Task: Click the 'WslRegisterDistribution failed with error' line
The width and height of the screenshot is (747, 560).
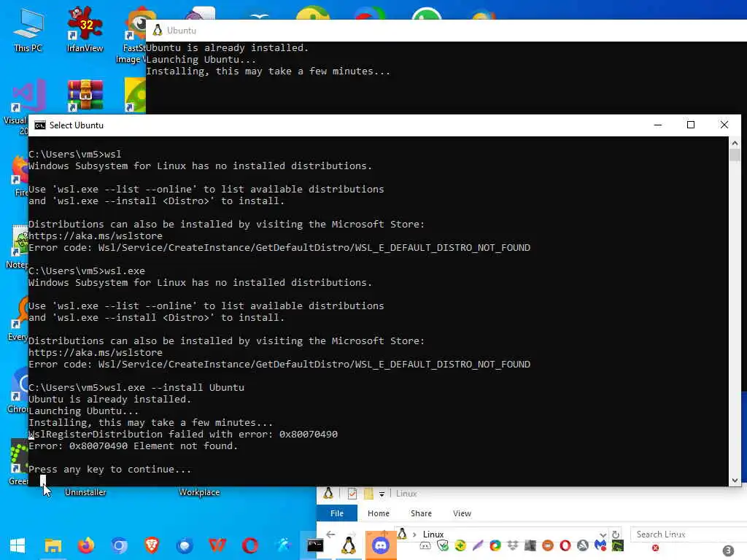Action: [x=183, y=435]
